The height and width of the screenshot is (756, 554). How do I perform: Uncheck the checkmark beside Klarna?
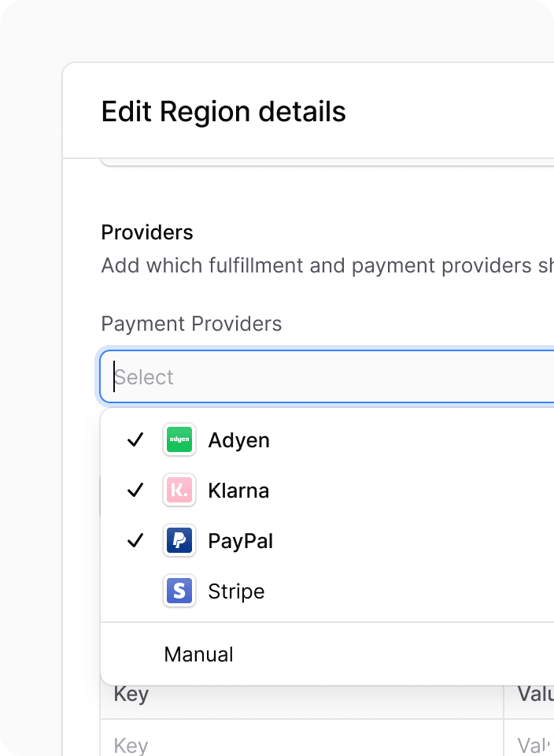(135, 491)
